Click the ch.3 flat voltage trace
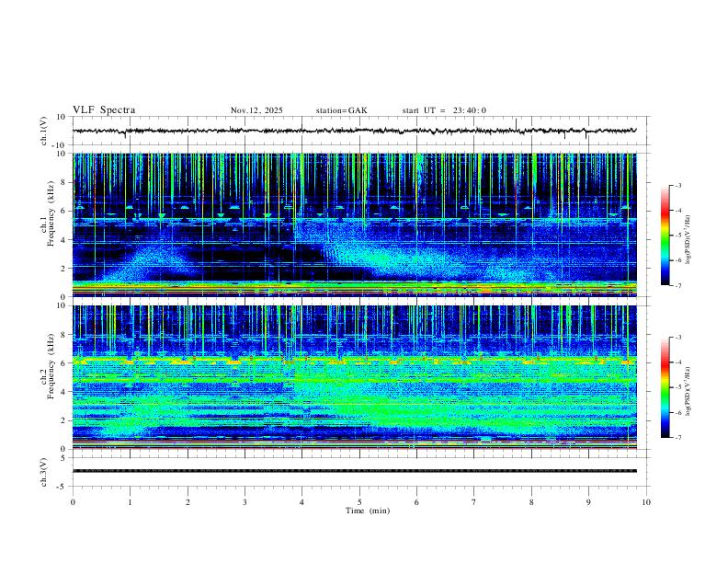728x563 pixels. pos(354,471)
